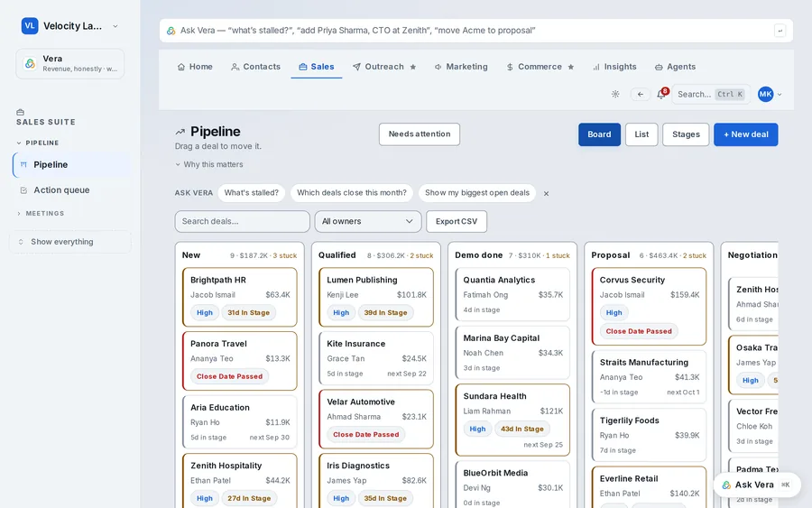Focus the Search deals field
812x508 pixels.
pos(243,221)
